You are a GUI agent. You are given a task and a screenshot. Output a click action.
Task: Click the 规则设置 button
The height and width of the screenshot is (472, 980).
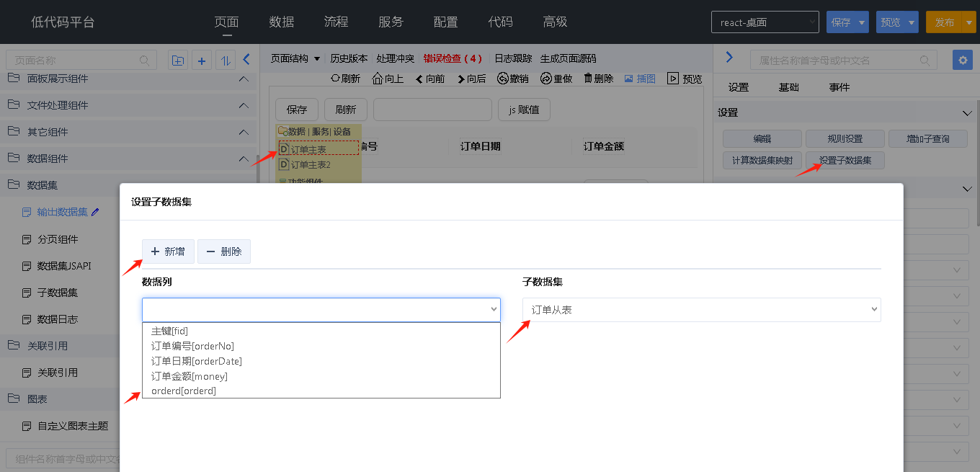point(845,138)
